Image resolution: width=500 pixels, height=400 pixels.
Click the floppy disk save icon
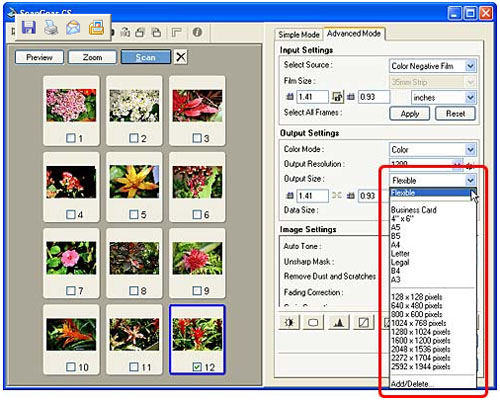(29, 27)
